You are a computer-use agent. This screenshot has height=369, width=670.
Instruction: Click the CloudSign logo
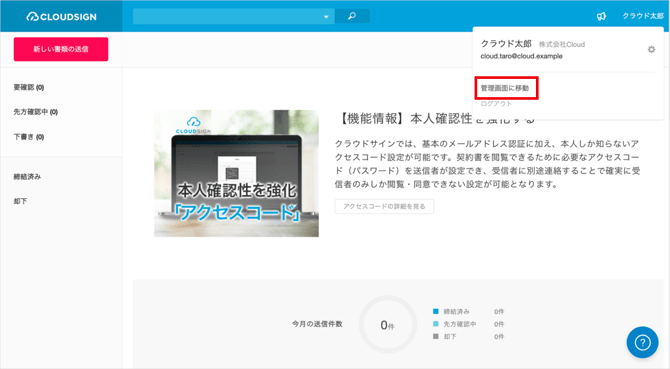[x=62, y=17]
